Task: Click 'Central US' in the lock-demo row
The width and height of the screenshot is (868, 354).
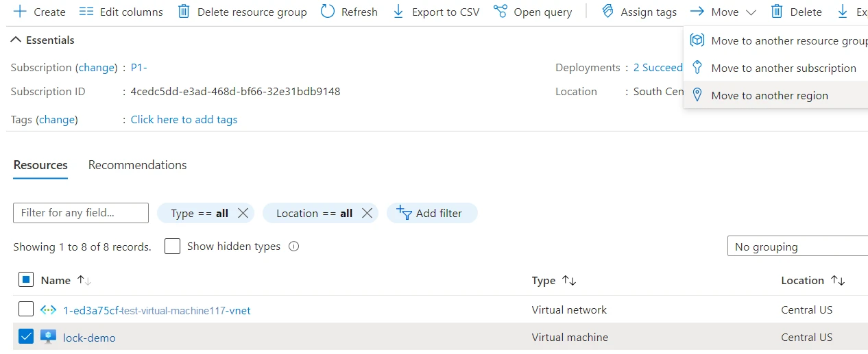Action: [807, 337]
